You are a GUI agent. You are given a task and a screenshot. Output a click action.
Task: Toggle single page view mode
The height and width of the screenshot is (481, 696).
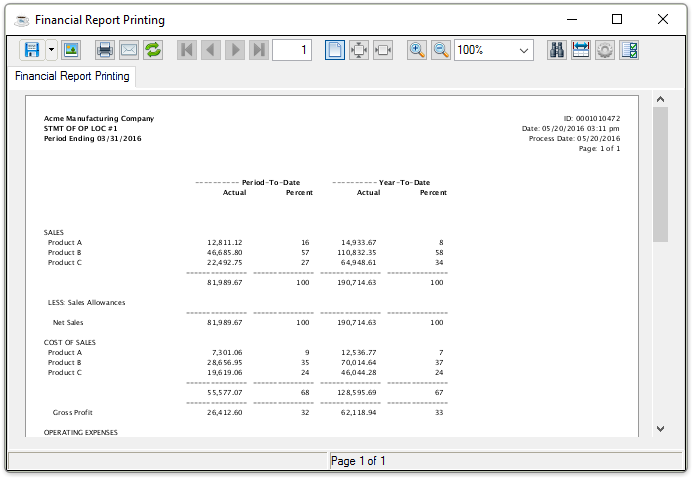point(335,50)
